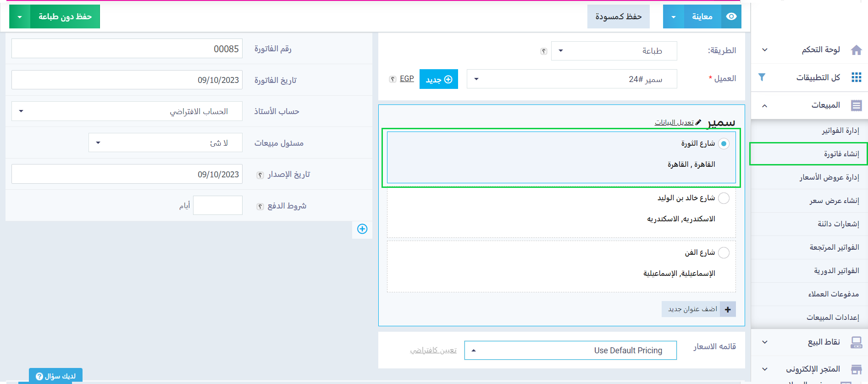
Task: Open the Use Default Pricing dropdown
Action: [x=570, y=351]
